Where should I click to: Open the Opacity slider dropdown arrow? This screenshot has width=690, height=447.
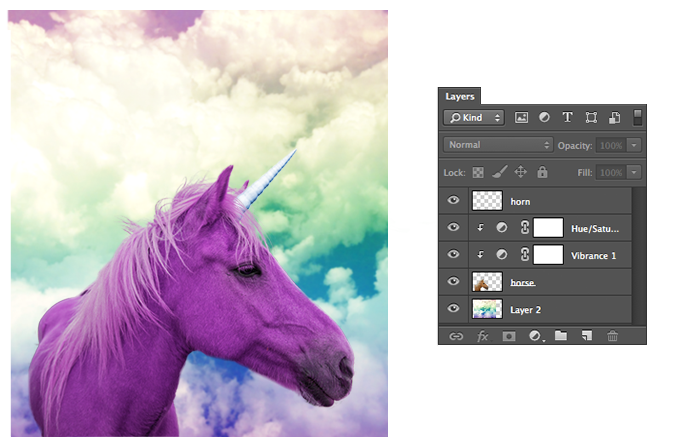pyautogui.click(x=634, y=145)
